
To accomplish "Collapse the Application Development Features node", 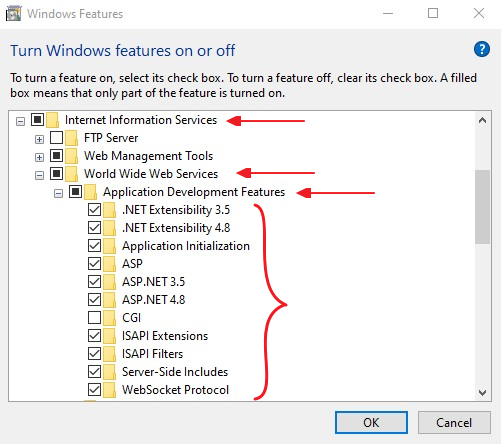I will [58, 193].
